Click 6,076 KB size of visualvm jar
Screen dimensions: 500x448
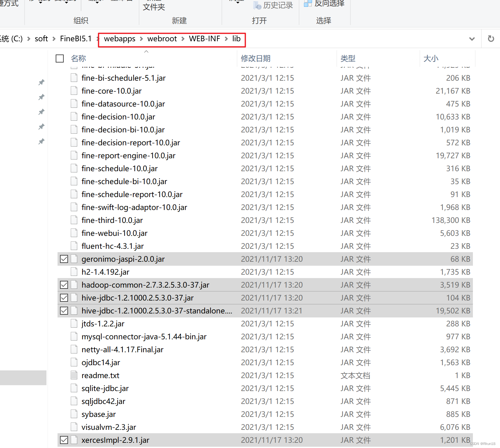coord(455,427)
